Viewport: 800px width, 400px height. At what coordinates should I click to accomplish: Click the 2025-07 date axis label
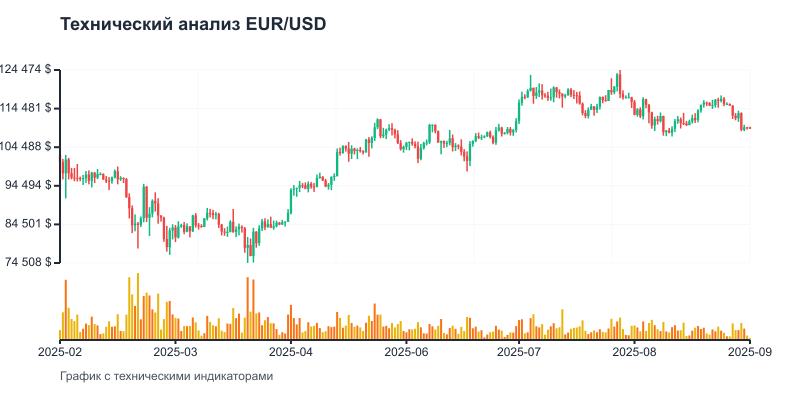(521, 352)
